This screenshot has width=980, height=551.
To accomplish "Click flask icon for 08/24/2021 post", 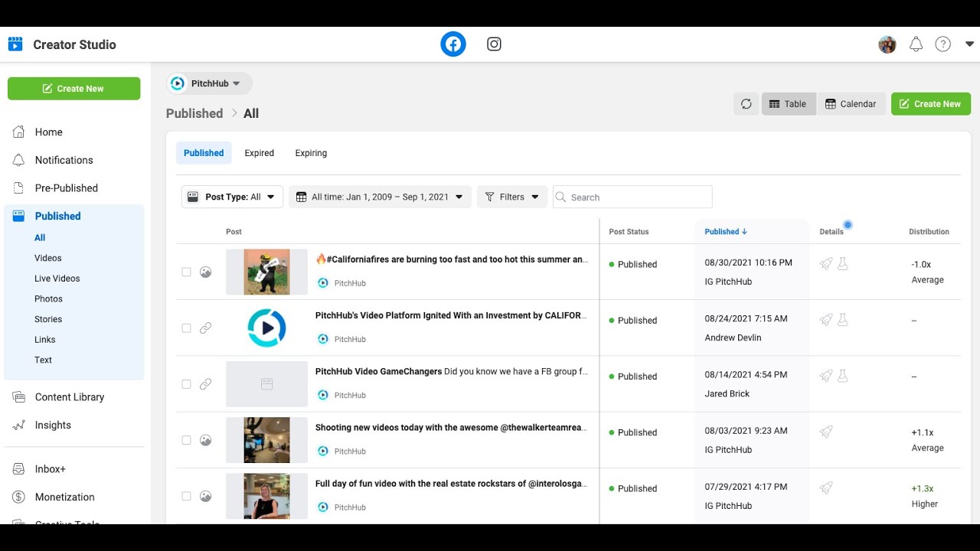I will tap(843, 320).
